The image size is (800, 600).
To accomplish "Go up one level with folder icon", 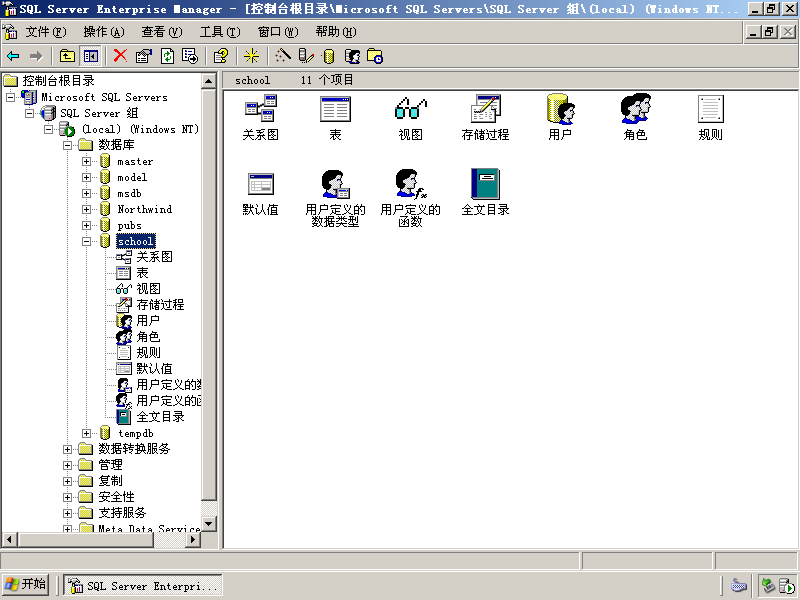I will click(67, 56).
